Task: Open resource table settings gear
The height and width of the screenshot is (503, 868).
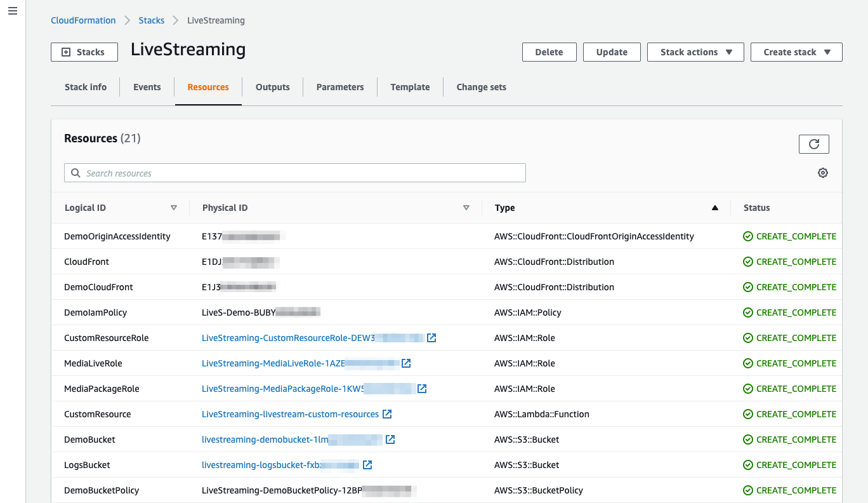Action: (823, 173)
